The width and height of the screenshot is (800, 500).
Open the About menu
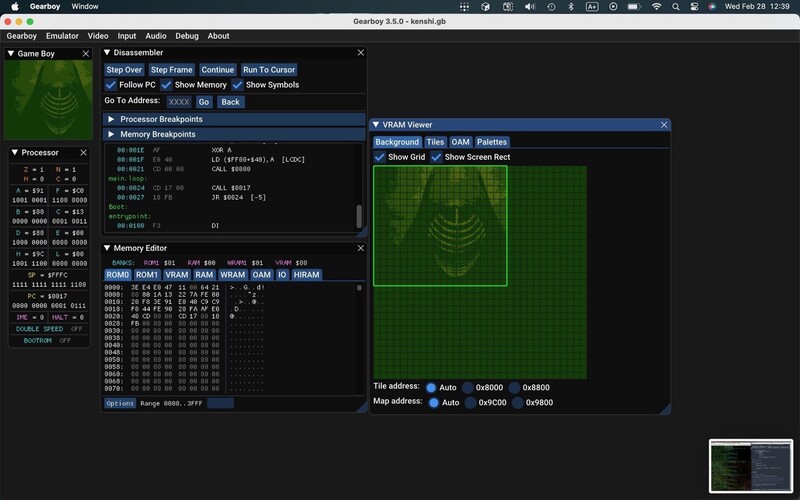tap(218, 36)
